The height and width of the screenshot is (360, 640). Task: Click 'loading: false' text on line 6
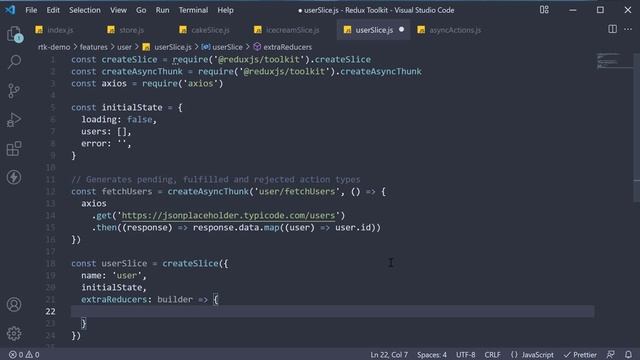[x=117, y=120]
